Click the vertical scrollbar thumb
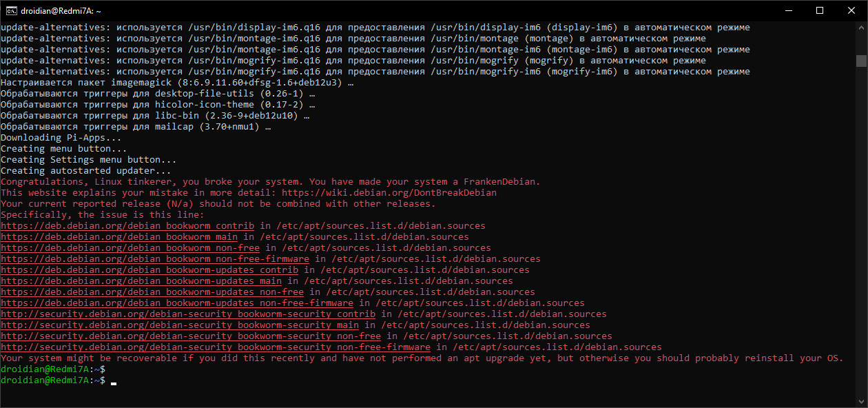This screenshot has width=868, height=408. [861, 61]
